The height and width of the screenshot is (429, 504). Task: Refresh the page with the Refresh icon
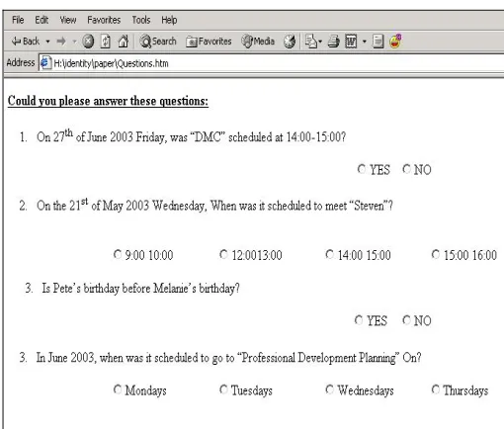106,42
